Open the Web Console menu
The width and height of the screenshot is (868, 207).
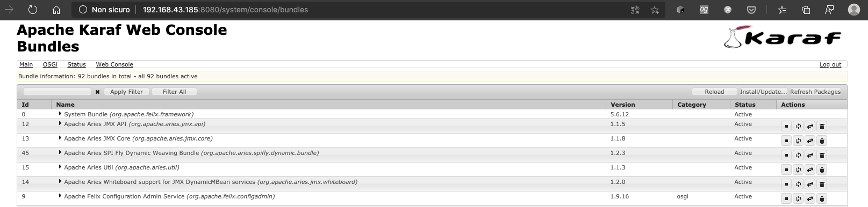[114, 64]
